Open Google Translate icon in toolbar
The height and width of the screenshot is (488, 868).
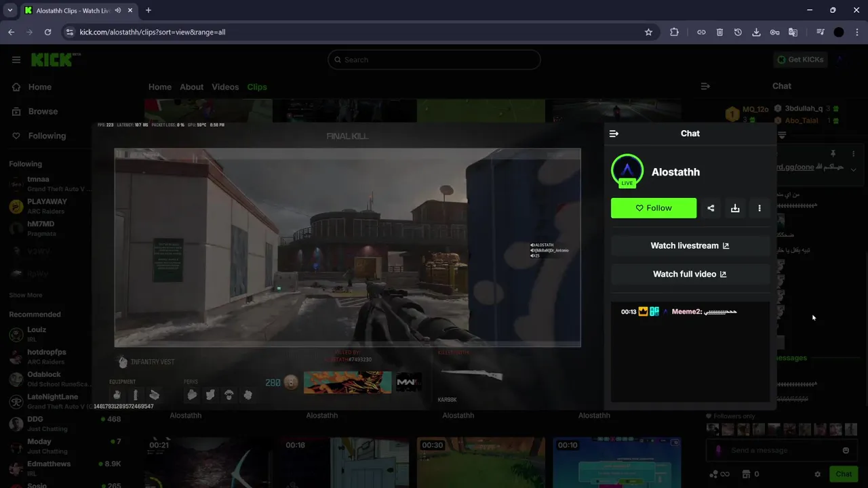coord(793,32)
